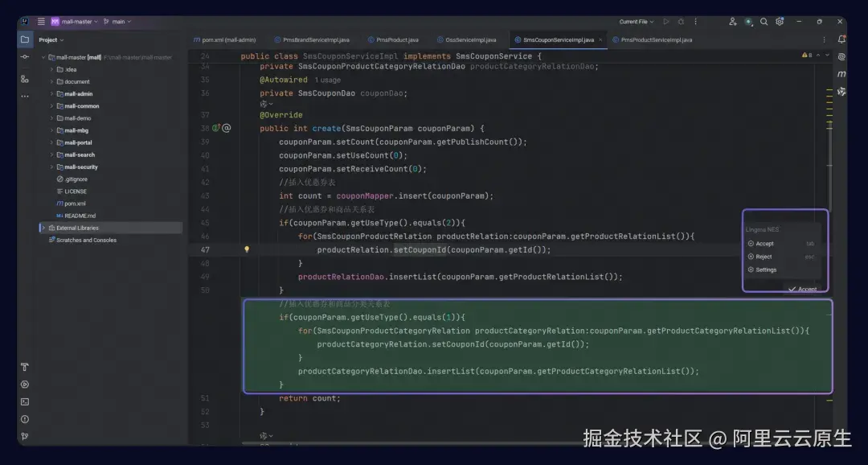Select README.md in project tree
This screenshot has height=465, width=868.
(76, 216)
